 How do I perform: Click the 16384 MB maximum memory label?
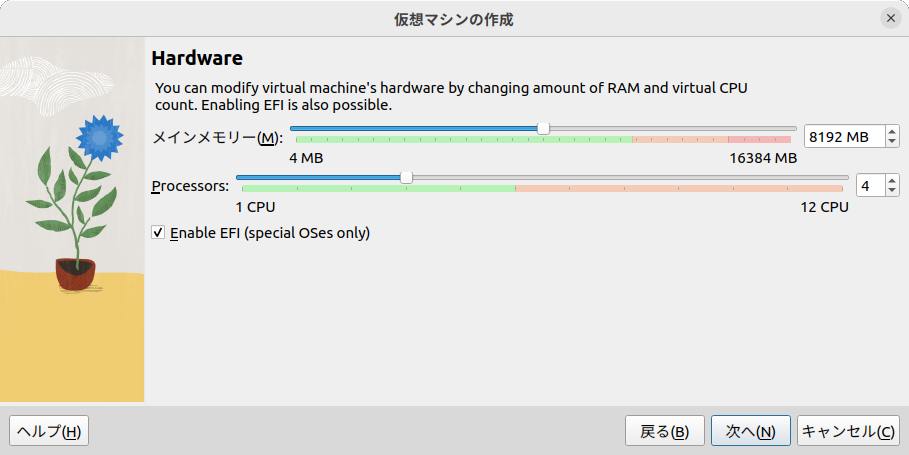763,158
